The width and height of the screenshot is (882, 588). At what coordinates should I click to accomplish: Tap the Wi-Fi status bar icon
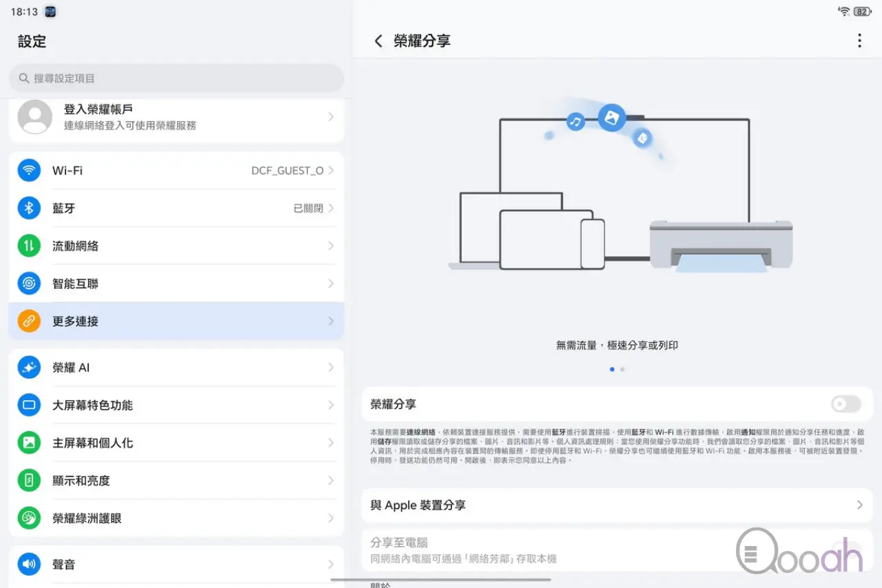(x=844, y=11)
